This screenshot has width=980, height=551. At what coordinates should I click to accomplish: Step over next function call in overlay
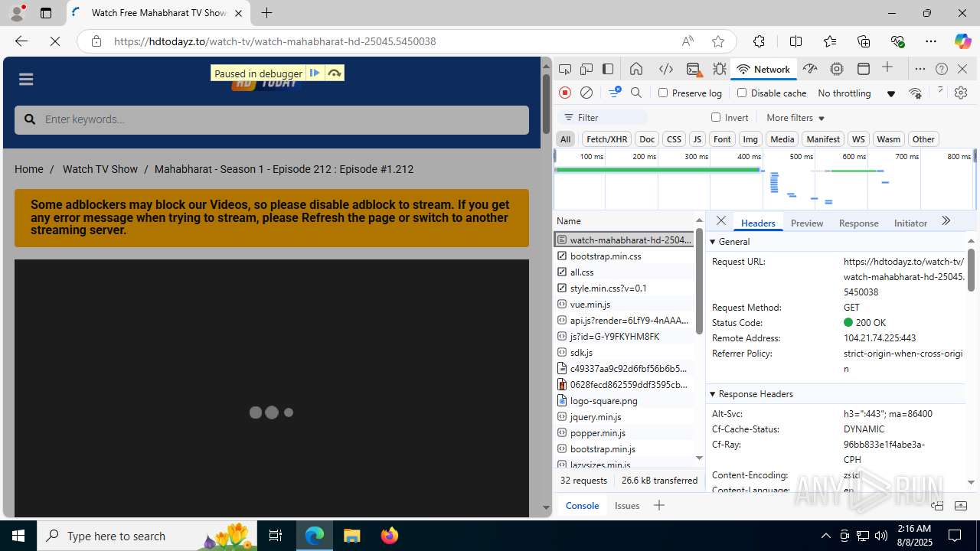[x=335, y=73]
